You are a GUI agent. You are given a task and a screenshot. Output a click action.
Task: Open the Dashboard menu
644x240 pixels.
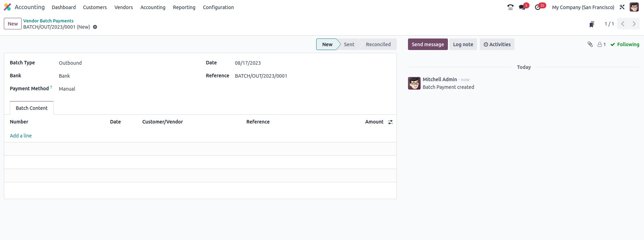point(64,7)
